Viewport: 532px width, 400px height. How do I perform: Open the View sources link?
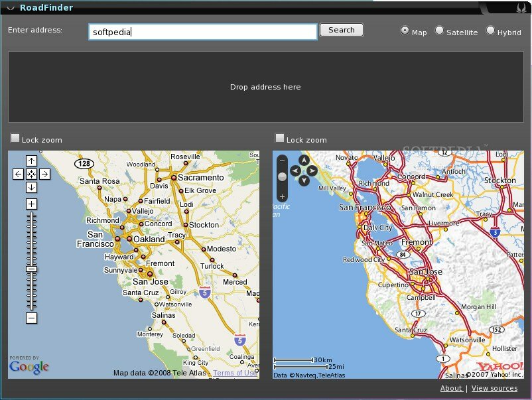(x=494, y=388)
